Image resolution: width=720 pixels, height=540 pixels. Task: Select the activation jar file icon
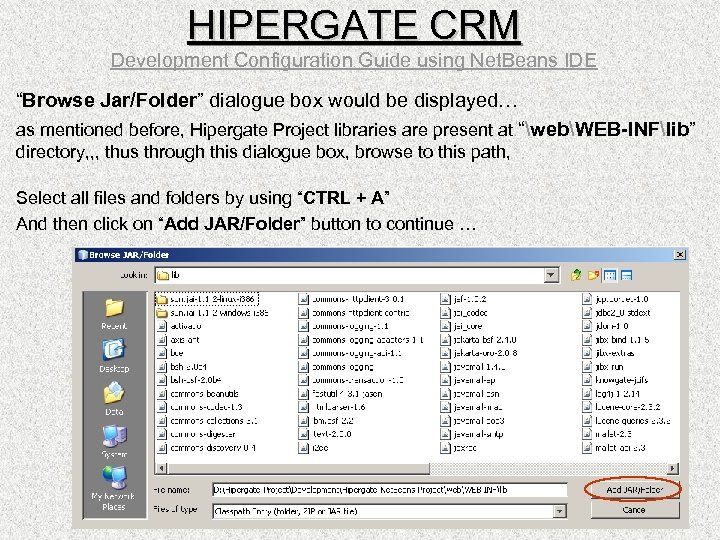[162, 326]
